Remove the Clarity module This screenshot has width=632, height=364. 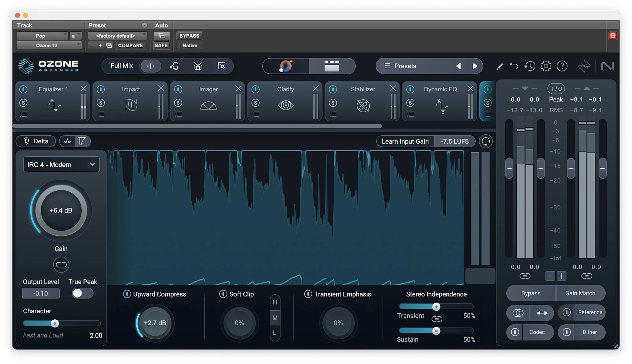click(315, 88)
